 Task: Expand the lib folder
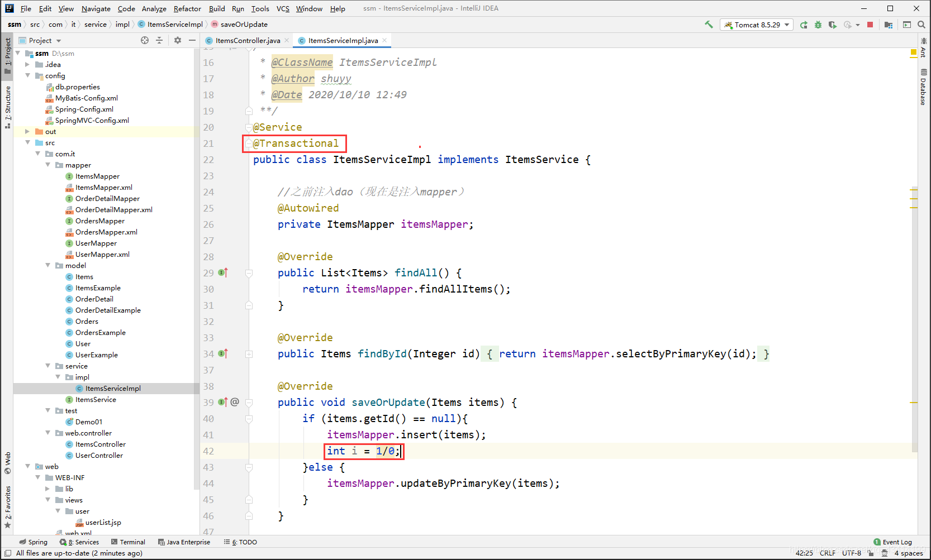tap(47, 489)
